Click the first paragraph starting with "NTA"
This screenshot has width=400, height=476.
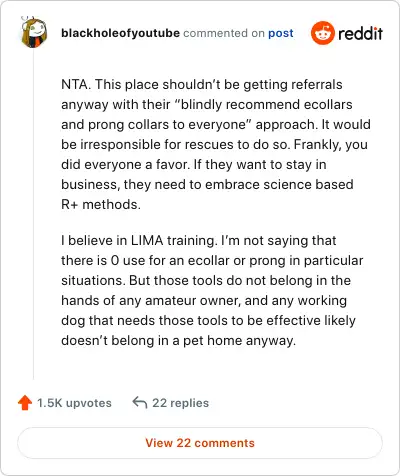pos(216,144)
